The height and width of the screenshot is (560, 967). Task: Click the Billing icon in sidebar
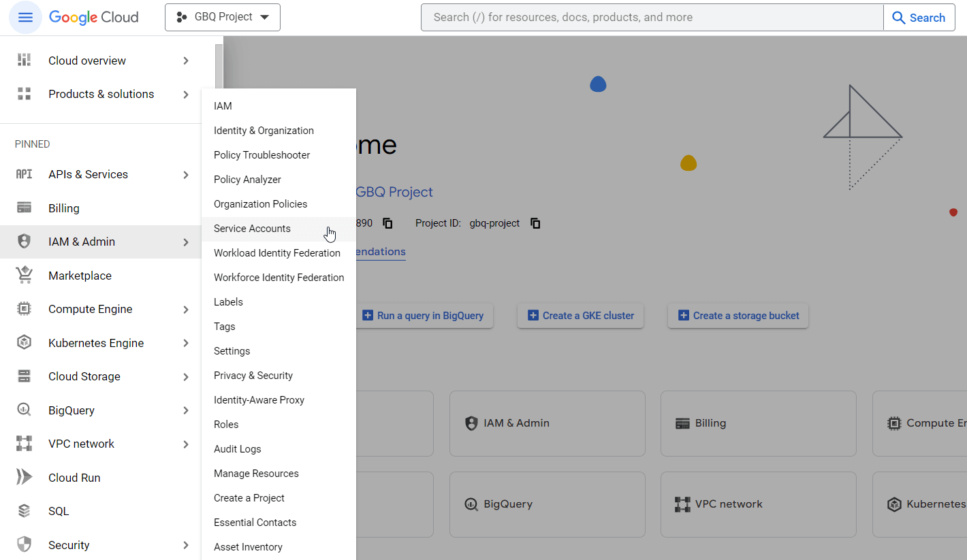click(25, 208)
